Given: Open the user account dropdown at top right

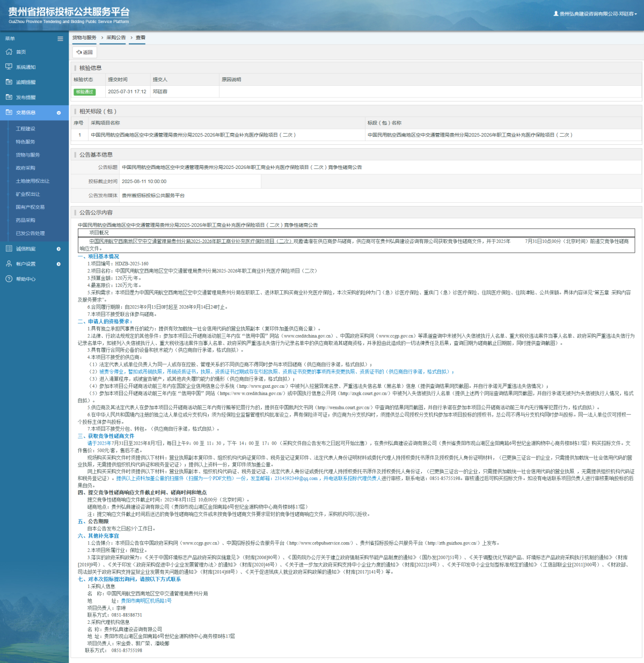Looking at the screenshot, I should tap(595, 14).
